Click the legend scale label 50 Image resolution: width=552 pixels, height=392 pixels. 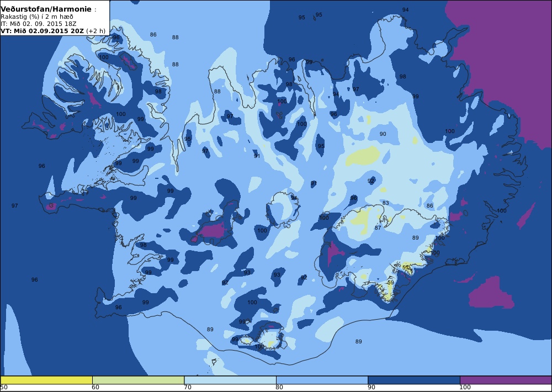click(4, 388)
